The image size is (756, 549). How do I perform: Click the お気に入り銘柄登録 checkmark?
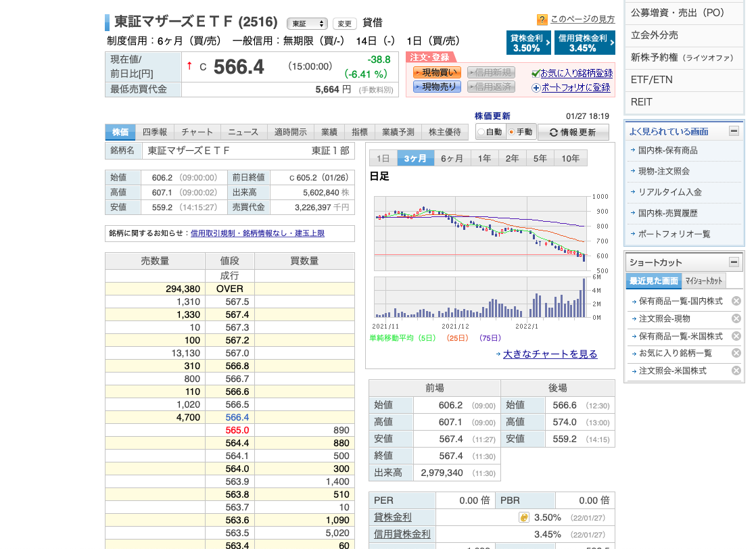pyautogui.click(x=536, y=73)
